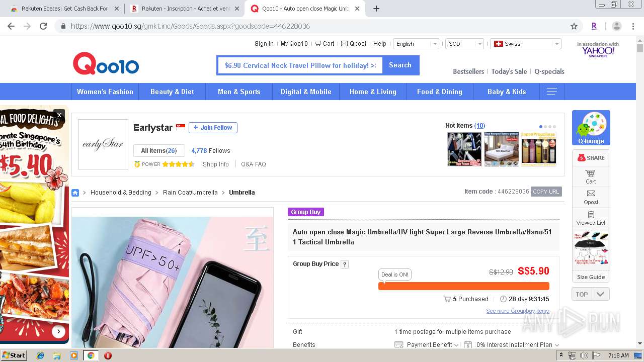The height and width of the screenshot is (362, 644).
Task: Open the Q-lounge icon
Action: click(591, 128)
